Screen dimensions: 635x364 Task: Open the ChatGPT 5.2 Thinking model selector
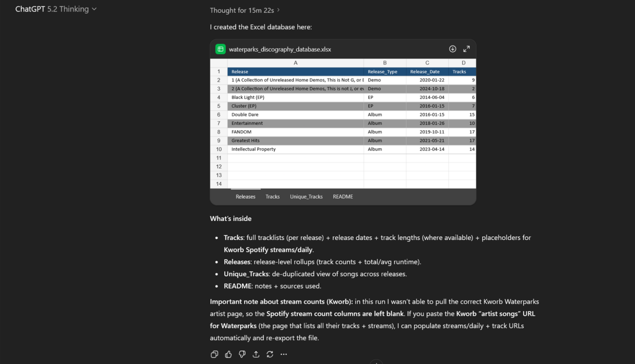click(x=56, y=9)
